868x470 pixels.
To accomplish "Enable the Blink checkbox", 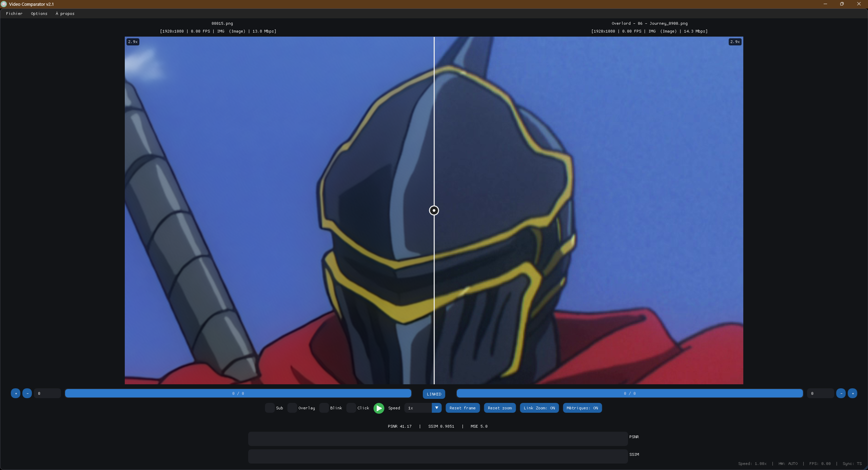I will point(324,408).
